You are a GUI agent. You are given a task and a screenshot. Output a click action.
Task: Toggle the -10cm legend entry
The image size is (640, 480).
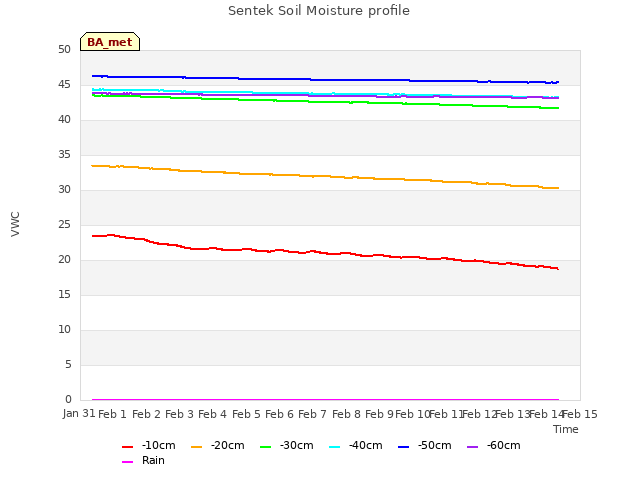[149, 445]
